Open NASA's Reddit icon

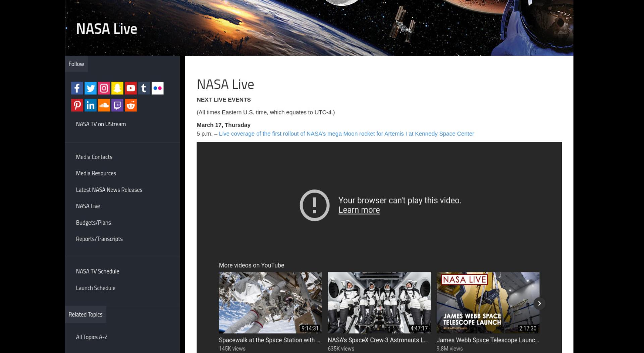(x=130, y=105)
